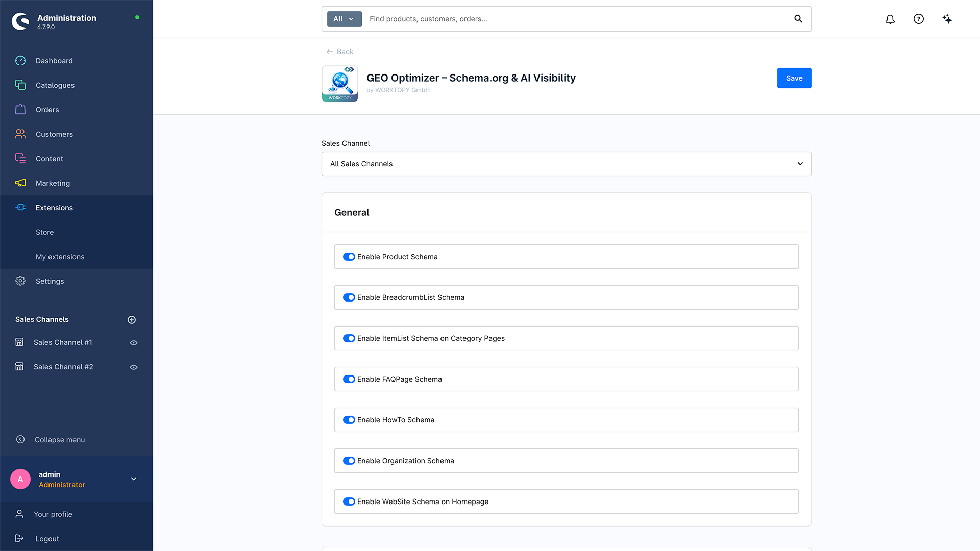980x551 pixels.
Task: Click the Orders bag icon
Action: 20,110
